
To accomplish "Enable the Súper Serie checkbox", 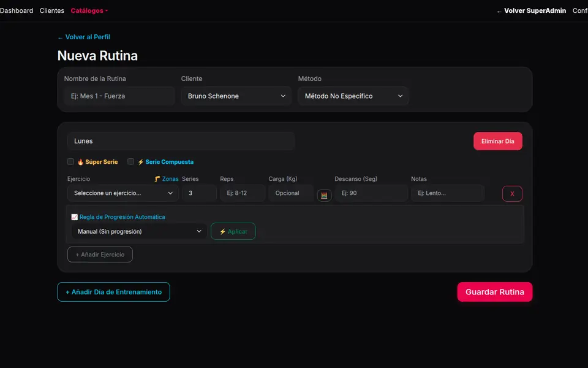I will point(70,161).
